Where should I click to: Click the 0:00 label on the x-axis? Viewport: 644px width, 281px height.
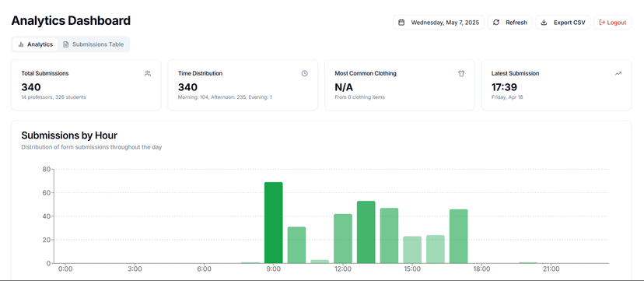point(65,269)
